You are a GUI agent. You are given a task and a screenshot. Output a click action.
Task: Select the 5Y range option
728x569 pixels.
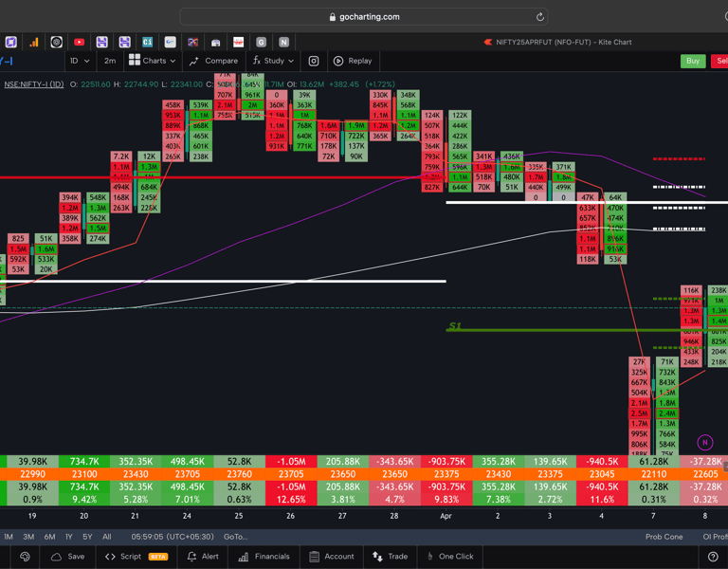pyautogui.click(x=87, y=537)
